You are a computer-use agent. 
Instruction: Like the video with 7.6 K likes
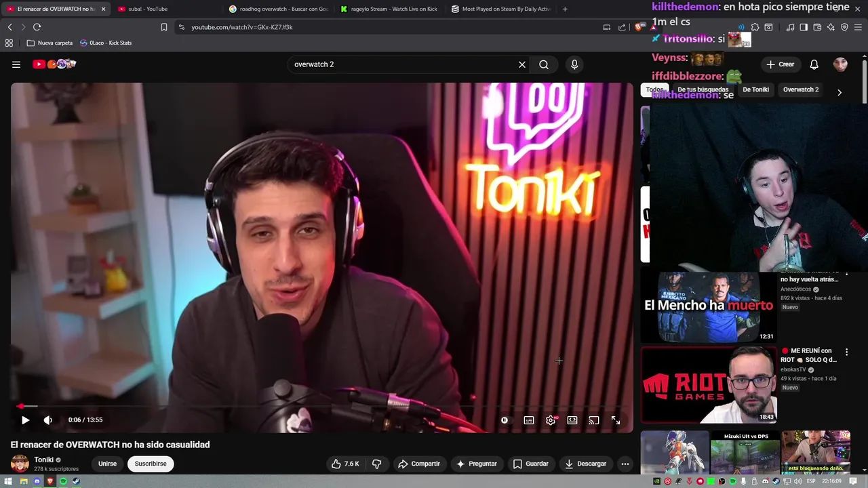tap(345, 464)
